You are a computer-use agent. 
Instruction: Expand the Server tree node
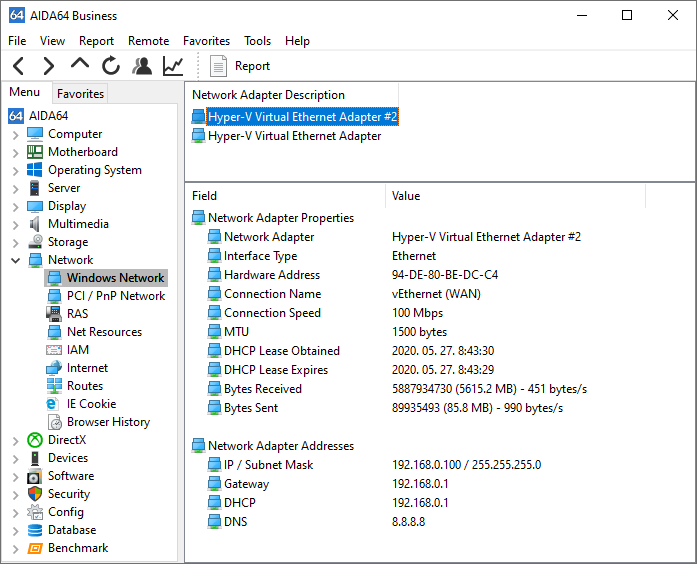(16, 189)
